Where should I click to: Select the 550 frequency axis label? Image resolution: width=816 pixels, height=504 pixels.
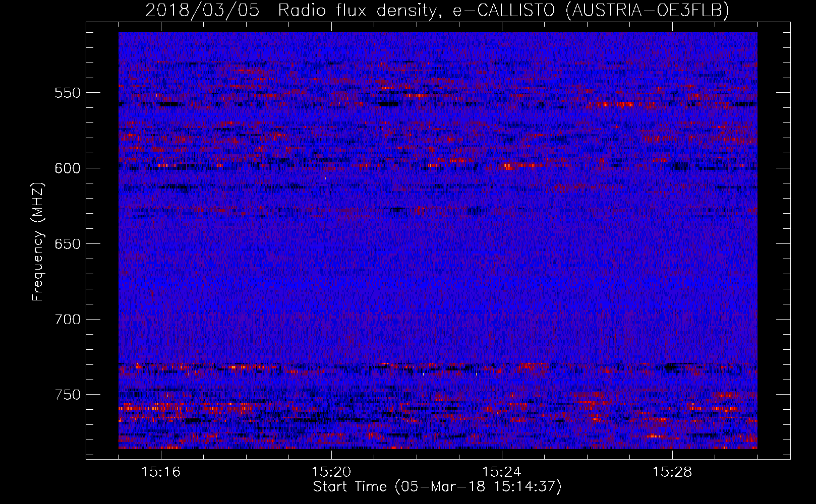point(68,93)
